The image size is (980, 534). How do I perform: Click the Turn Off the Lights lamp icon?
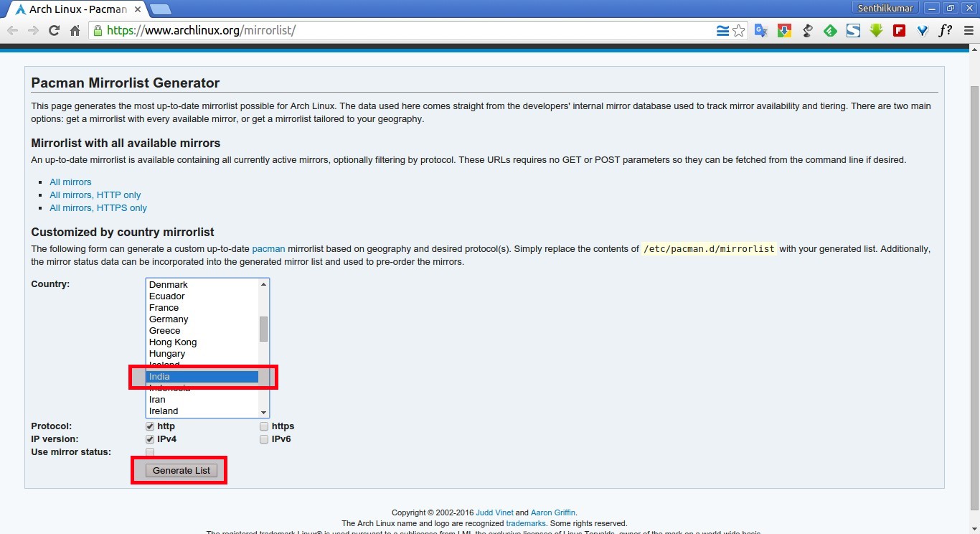tap(806, 30)
